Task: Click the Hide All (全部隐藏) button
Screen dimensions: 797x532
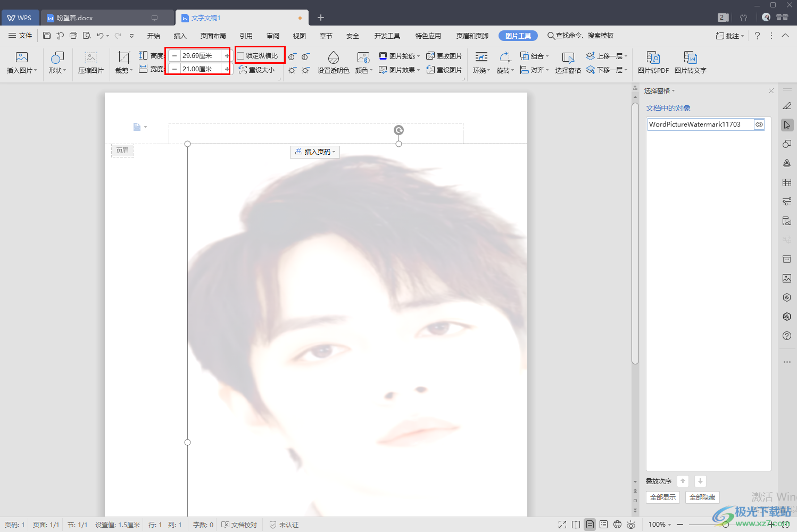Action: [702, 497]
